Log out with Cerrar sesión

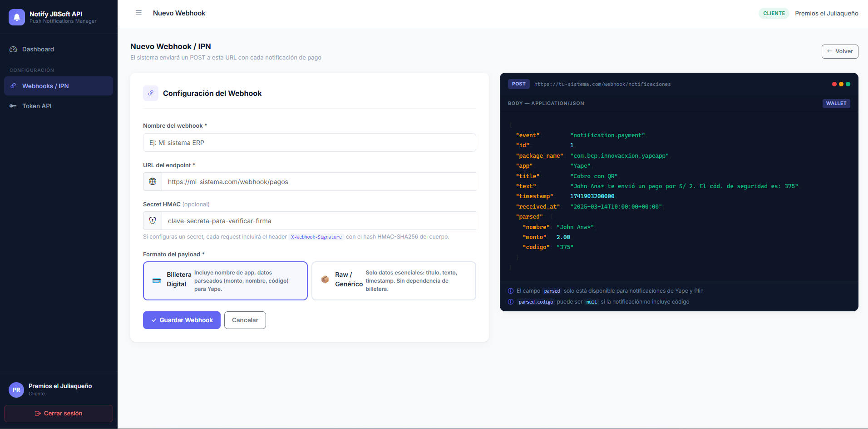(x=59, y=414)
